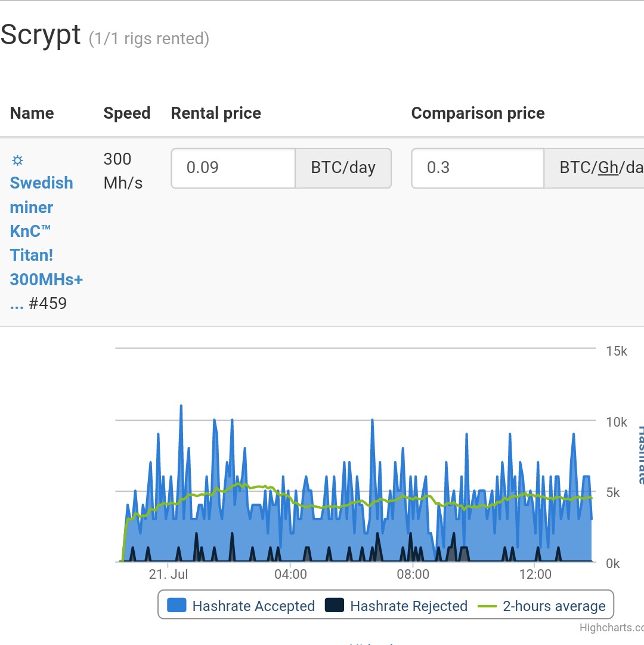Focus the Comparison price 0.3 input field
Viewport: 644px width, 645px height.
(478, 168)
